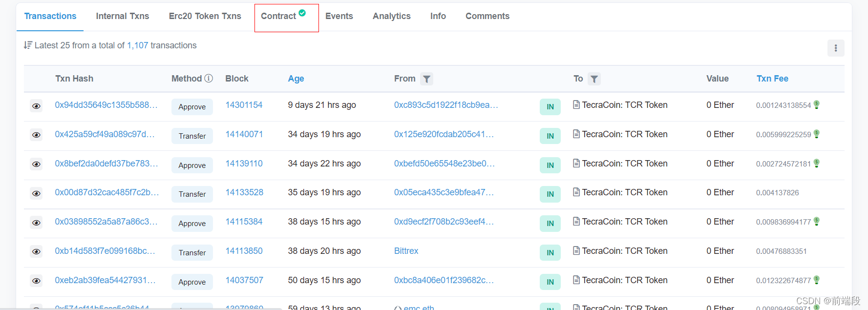Open the Info tab
This screenshot has width=868, height=310.
coord(438,16)
